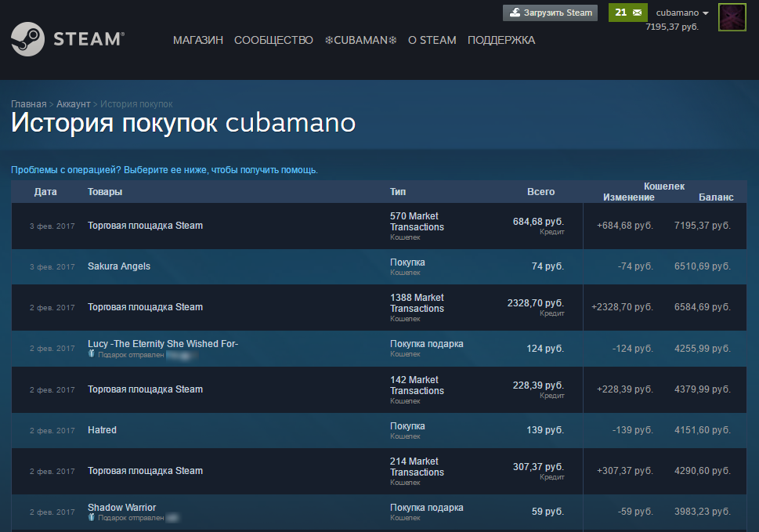Image resolution: width=759 pixels, height=532 pixels.
Task: Click the Кошелек column group header
Action: (664, 186)
